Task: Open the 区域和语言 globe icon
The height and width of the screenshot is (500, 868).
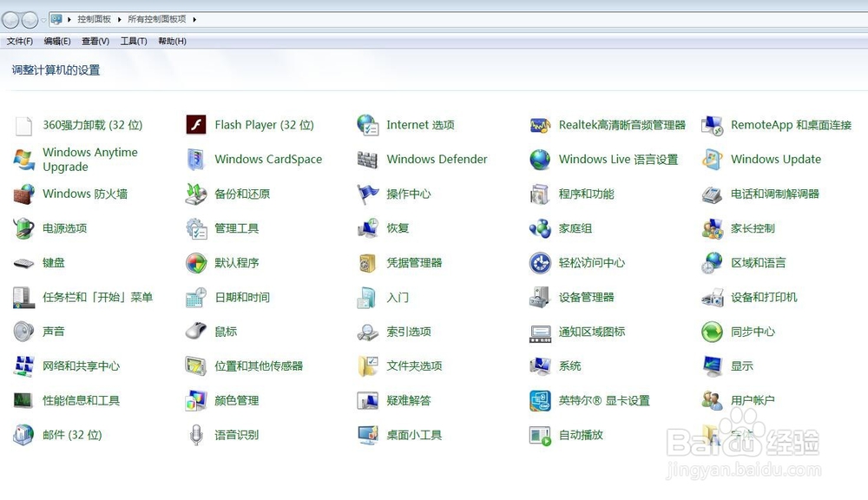Action: (x=712, y=263)
